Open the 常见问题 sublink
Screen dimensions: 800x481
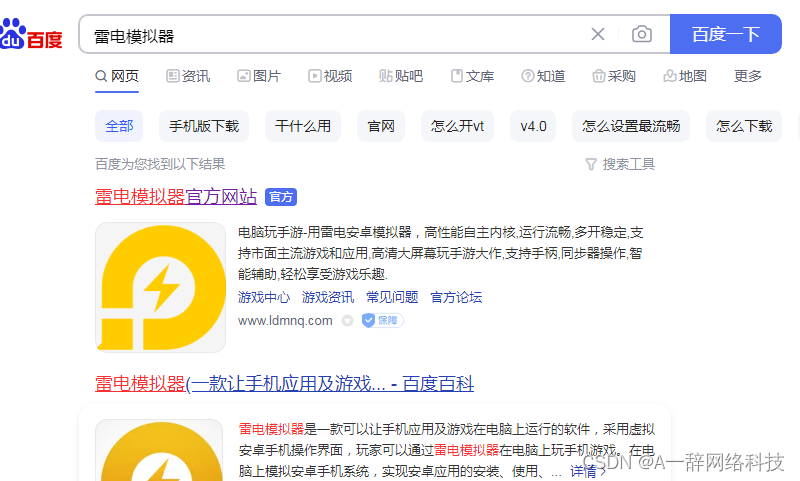point(392,297)
